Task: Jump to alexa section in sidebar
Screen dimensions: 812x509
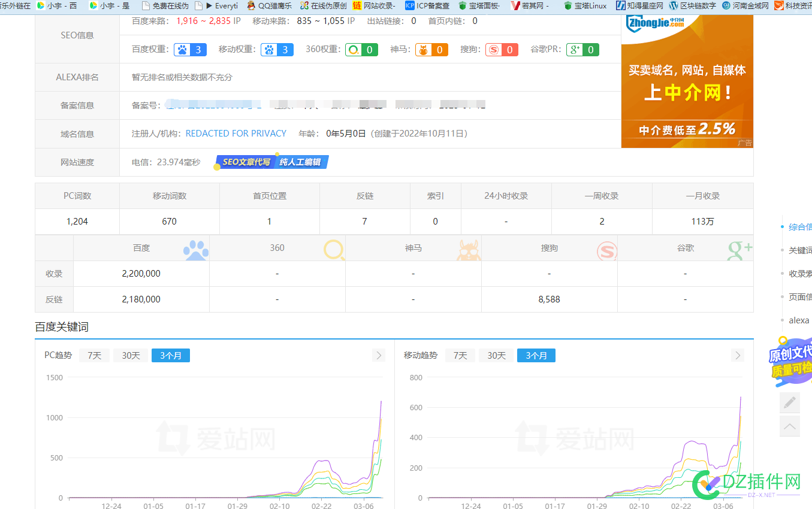Action: 798,320
